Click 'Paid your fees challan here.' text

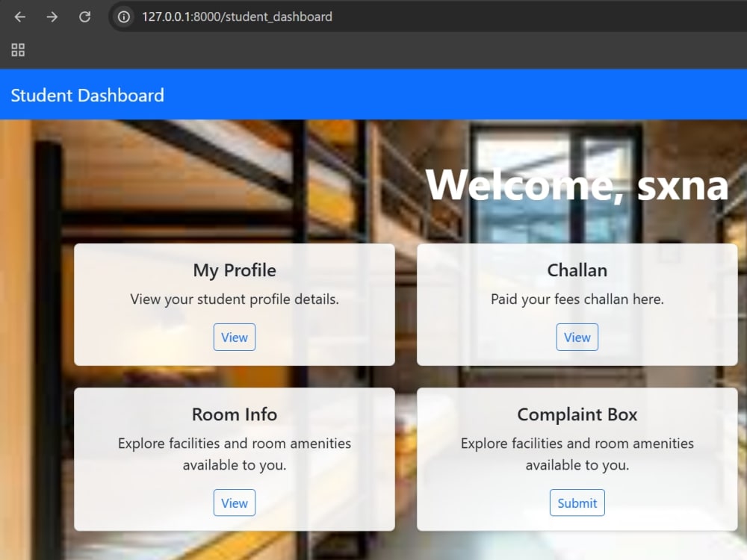pyautogui.click(x=577, y=299)
